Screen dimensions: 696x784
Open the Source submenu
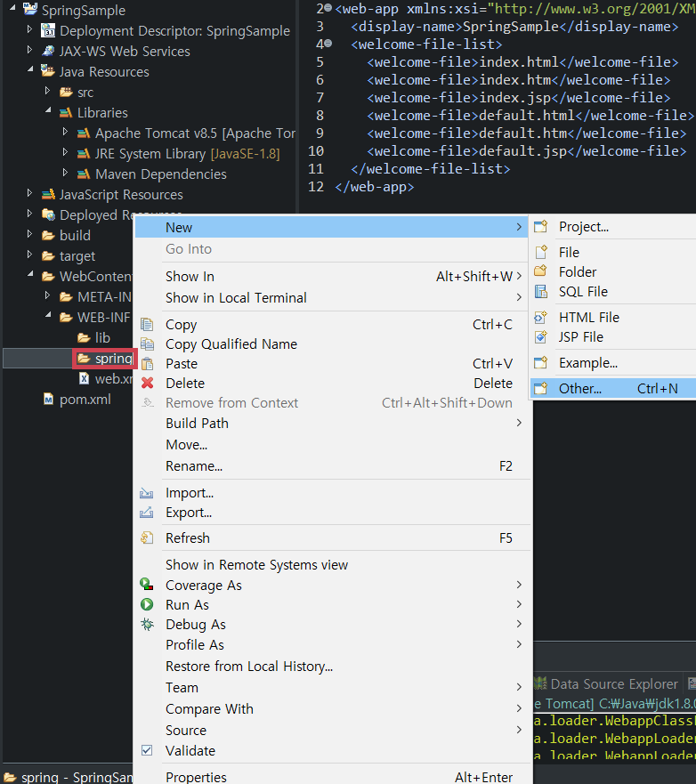tap(333, 731)
